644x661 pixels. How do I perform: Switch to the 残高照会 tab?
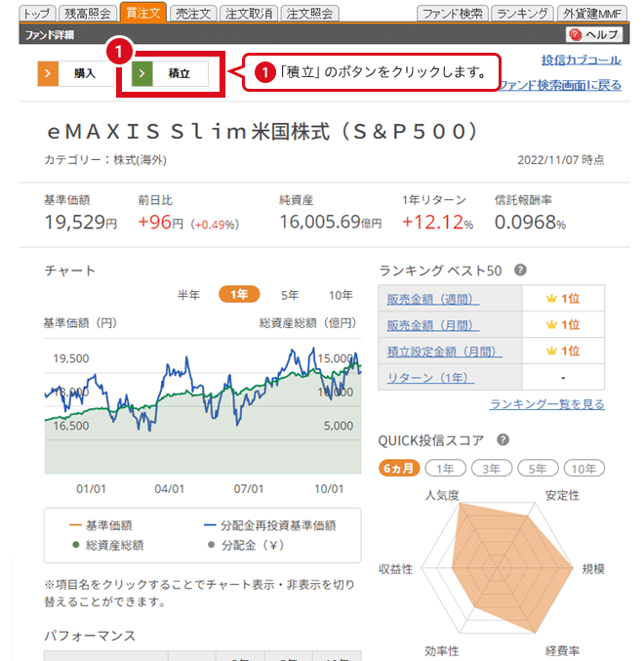88,14
